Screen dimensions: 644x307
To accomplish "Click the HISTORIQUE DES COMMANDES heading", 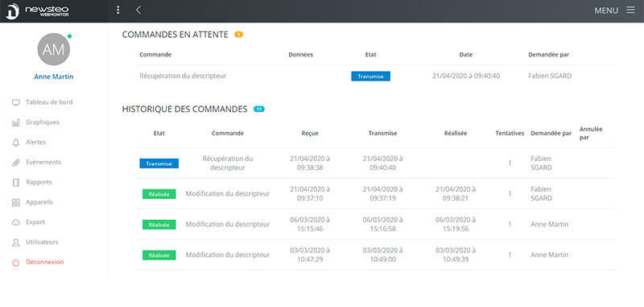I will click(185, 110).
